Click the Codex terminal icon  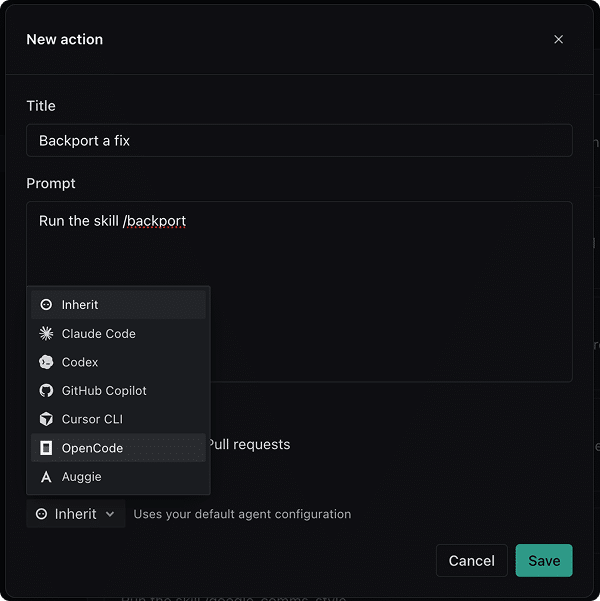click(46, 362)
